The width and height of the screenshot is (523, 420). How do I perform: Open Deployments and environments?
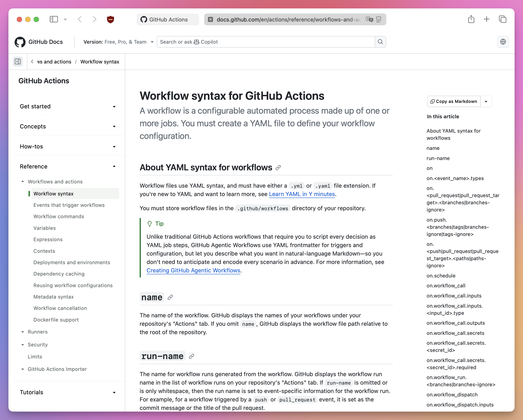tap(71, 262)
